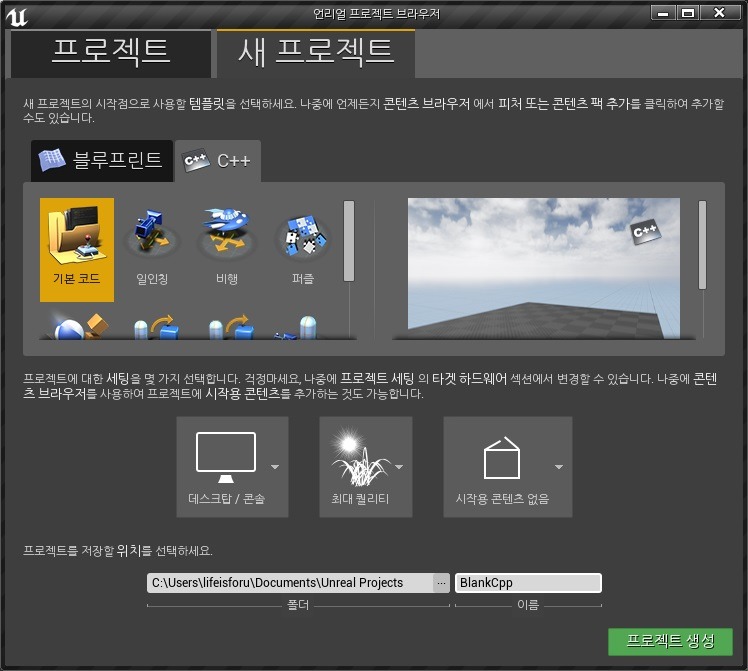Close the project browser window
Screen dimensions: 748x671
coord(720,13)
